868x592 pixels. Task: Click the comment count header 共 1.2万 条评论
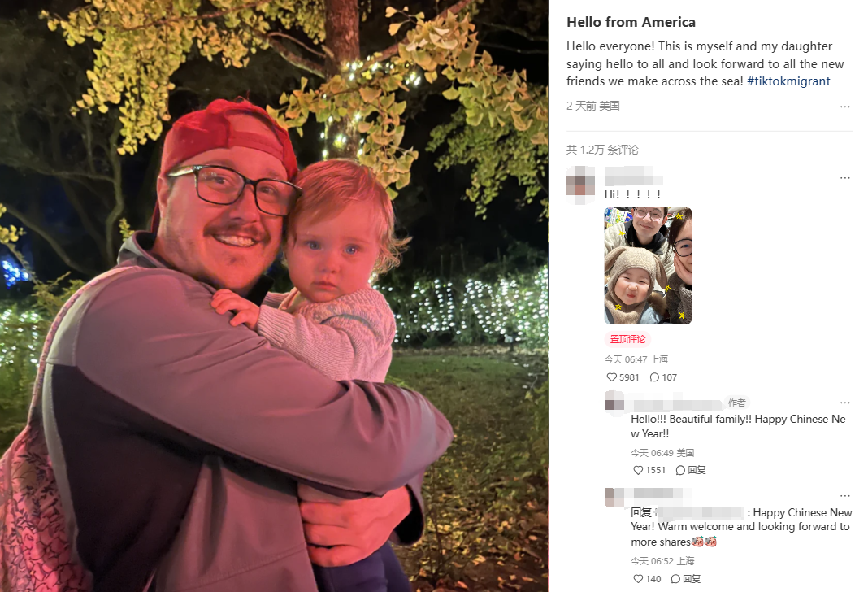click(602, 150)
